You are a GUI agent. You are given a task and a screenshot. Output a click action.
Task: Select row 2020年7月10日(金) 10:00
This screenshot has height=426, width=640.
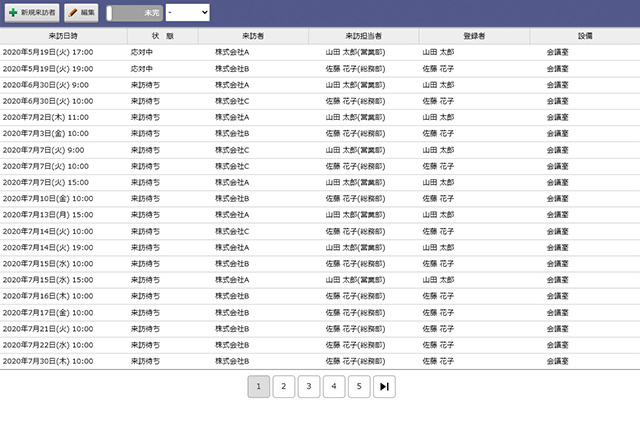coord(320,199)
